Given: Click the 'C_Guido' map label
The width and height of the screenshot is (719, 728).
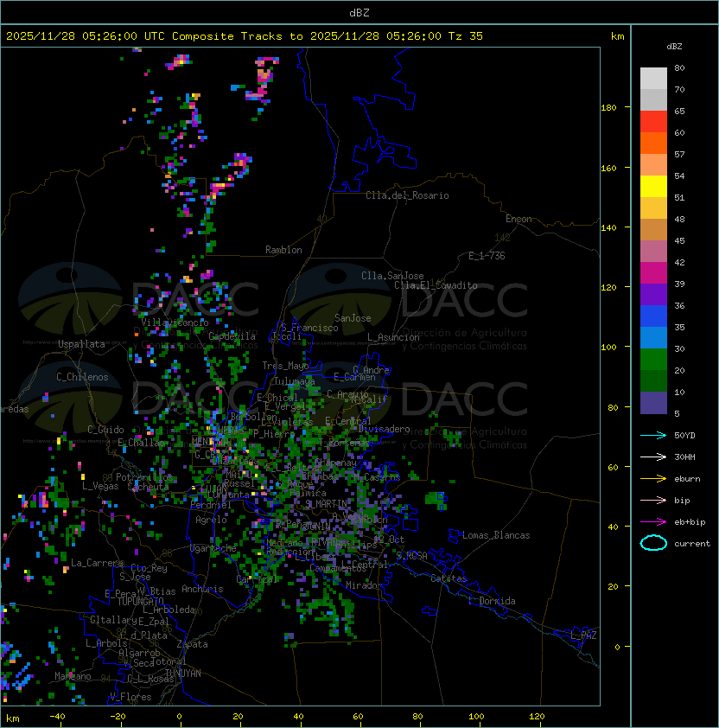Looking at the screenshot, I should (x=105, y=430).
